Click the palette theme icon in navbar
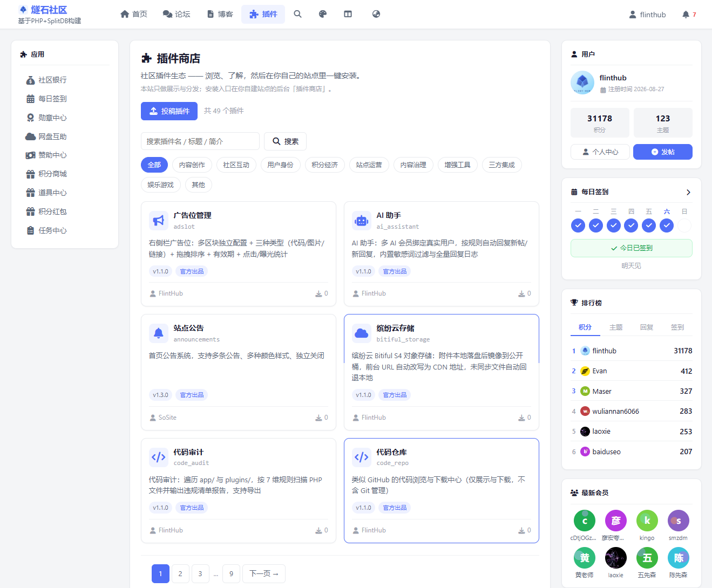Viewport: 712px width, 588px height. 323,14
